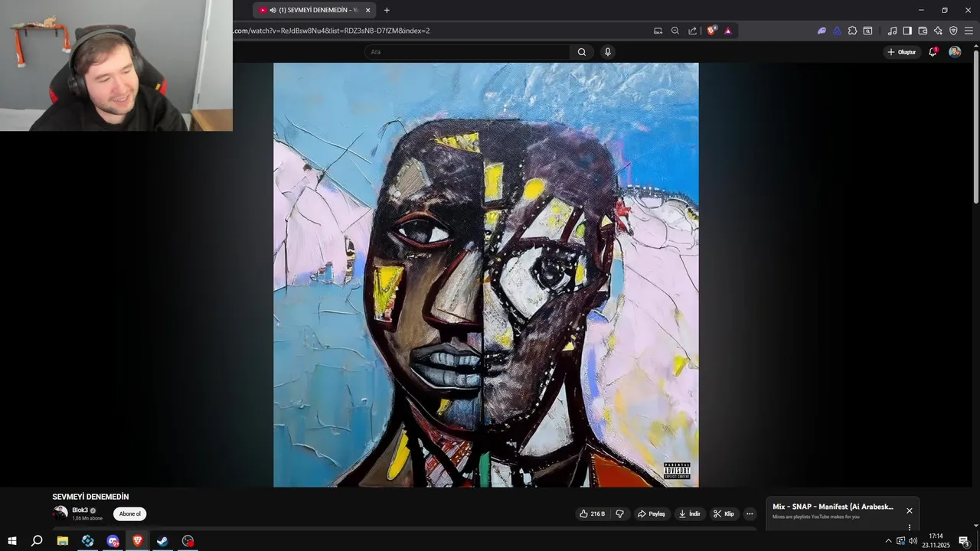This screenshot has width=980, height=551.
Task: Click the Brave VPN shield icon
Action: 953,31
